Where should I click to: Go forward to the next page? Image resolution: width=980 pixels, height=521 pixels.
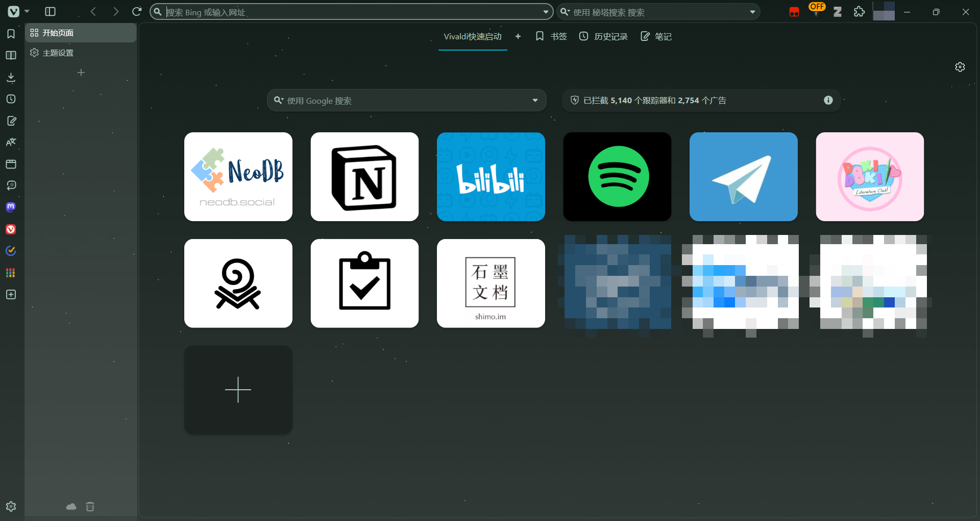(116, 11)
